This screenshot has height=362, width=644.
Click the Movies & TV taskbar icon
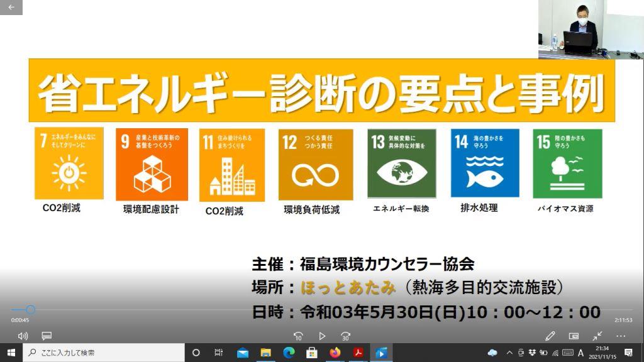[x=380, y=353]
